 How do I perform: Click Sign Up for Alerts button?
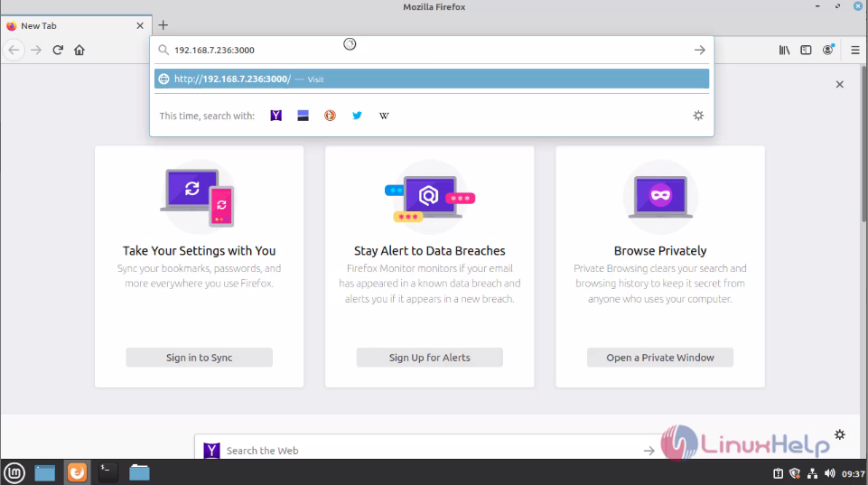(x=430, y=357)
